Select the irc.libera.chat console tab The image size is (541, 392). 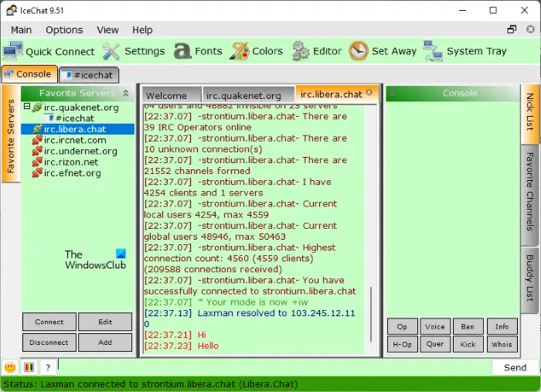click(x=337, y=94)
